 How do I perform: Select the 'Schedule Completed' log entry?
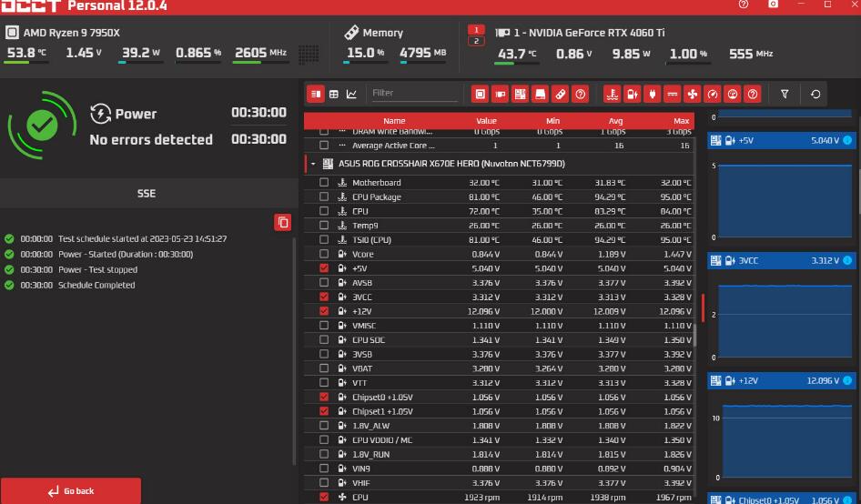click(x=96, y=285)
